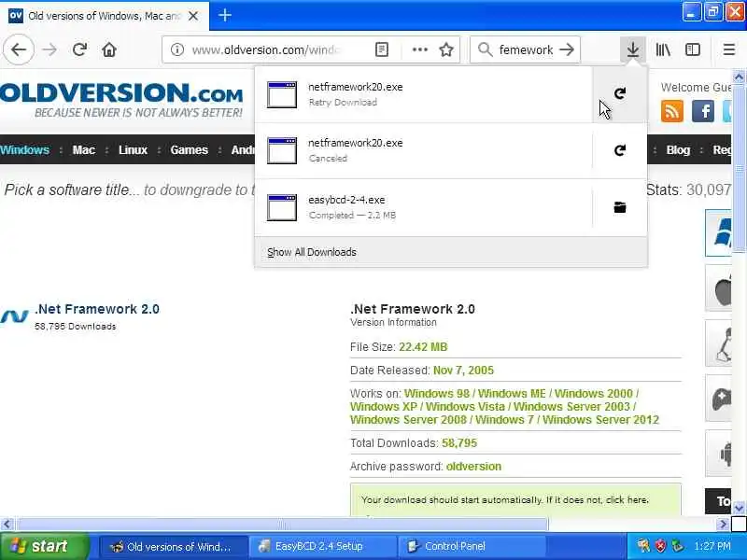Select easybcd-2-4.exe download entry
The width and height of the screenshot is (747, 560).
click(424, 207)
